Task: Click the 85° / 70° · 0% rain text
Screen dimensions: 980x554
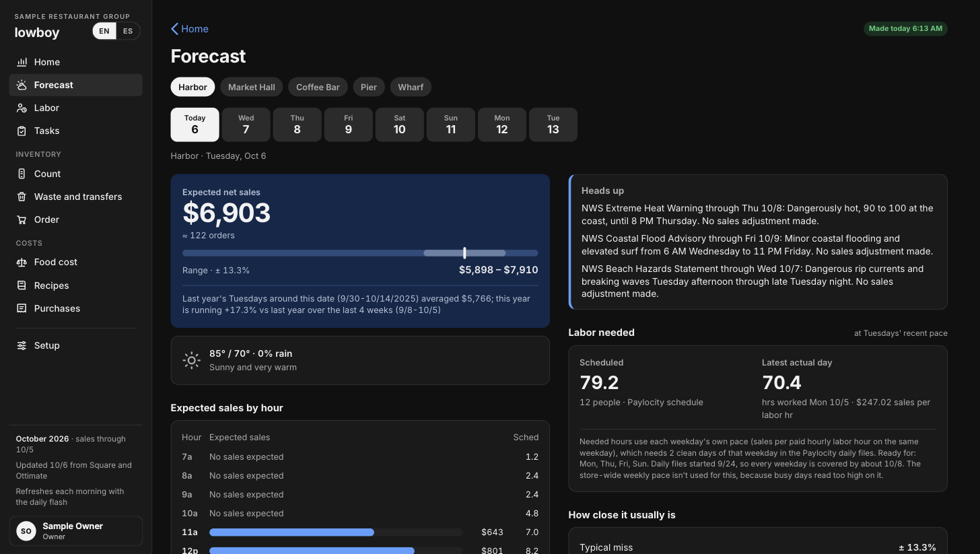Action: [x=250, y=353]
